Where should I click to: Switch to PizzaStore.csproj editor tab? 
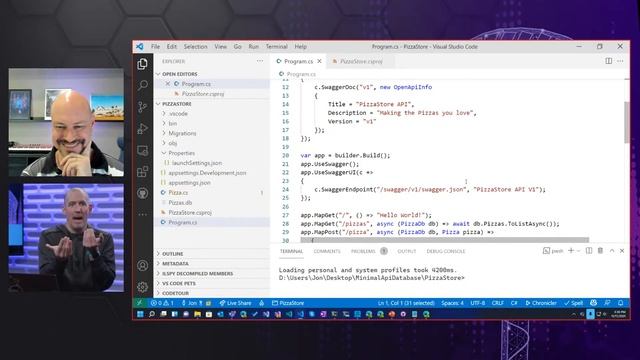click(360, 61)
